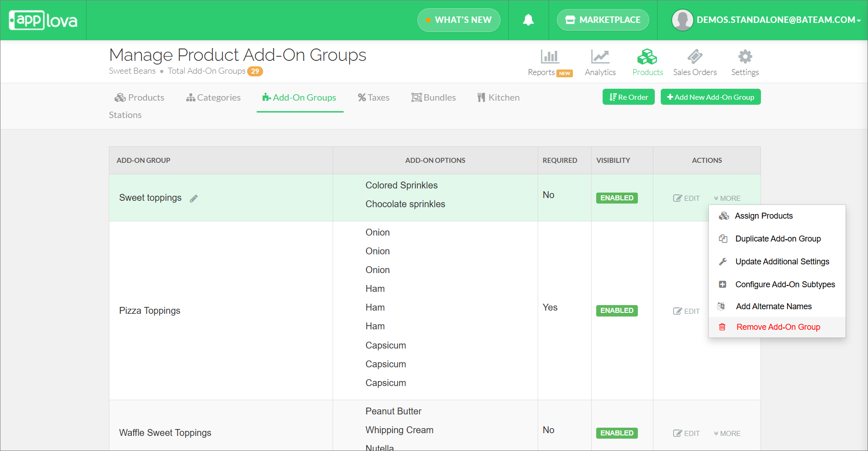Switch to the Products tab
This screenshot has width=868, height=451.
tap(139, 97)
